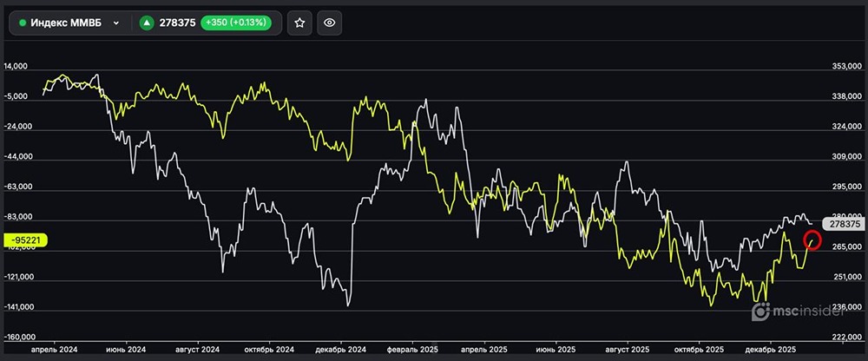Click the 278375 index value in the header
Viewport: 868px width, 361px height.
coord(178,23)
